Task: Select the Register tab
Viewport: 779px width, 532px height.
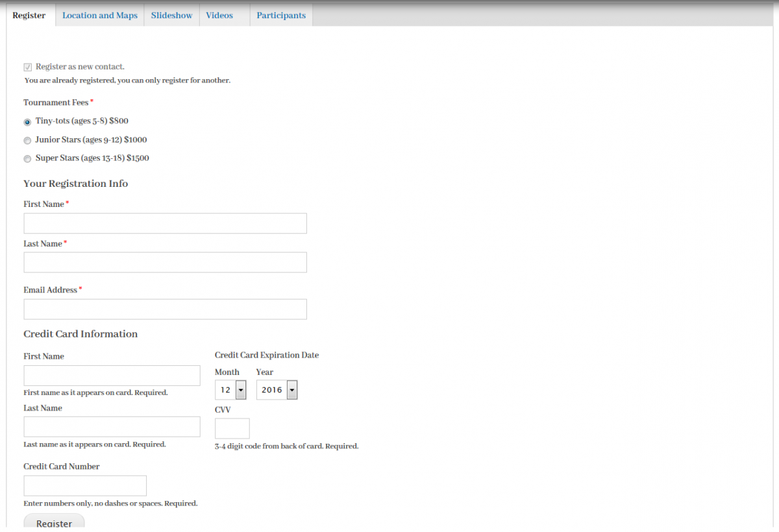Action: click(x=29, y=15)
